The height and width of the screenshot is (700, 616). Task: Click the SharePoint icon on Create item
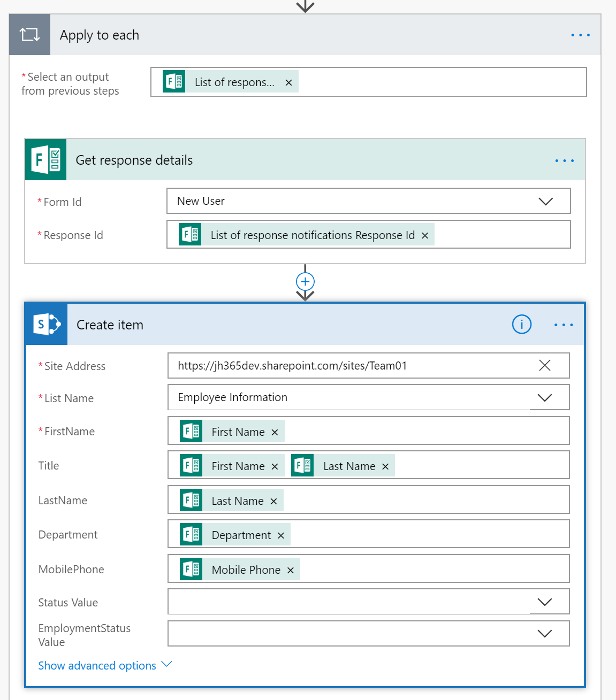coord(47,325)
